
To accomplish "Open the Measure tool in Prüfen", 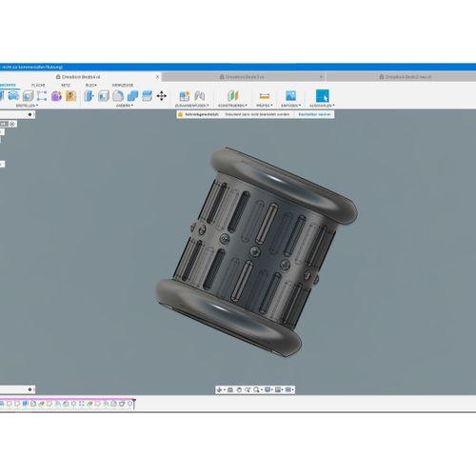I will [265, 96].
